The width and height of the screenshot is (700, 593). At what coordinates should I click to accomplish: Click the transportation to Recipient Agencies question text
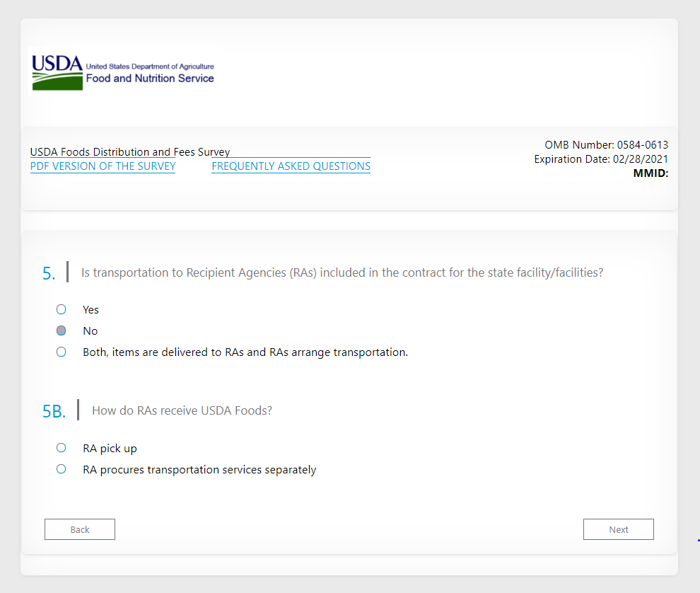pos(342,272)
